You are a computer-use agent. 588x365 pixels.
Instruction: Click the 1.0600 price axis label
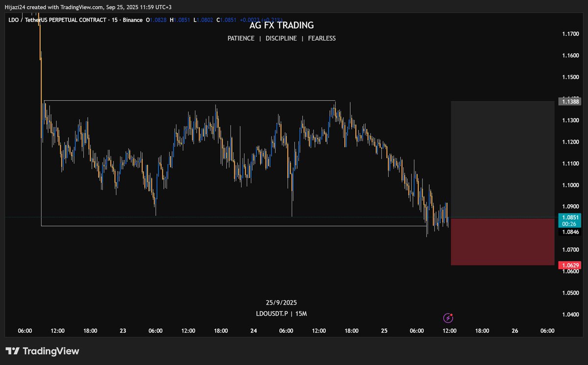[x=570, y=272]
